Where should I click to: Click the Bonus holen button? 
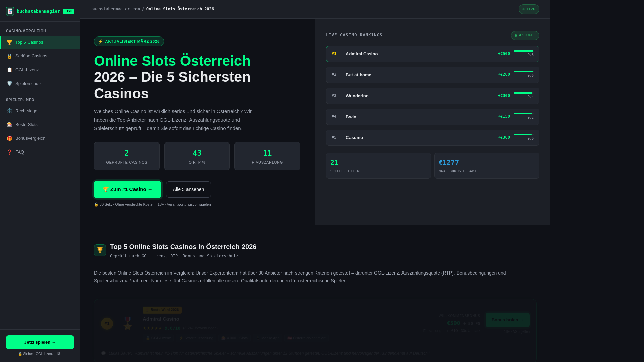click(x=507, y=320)
